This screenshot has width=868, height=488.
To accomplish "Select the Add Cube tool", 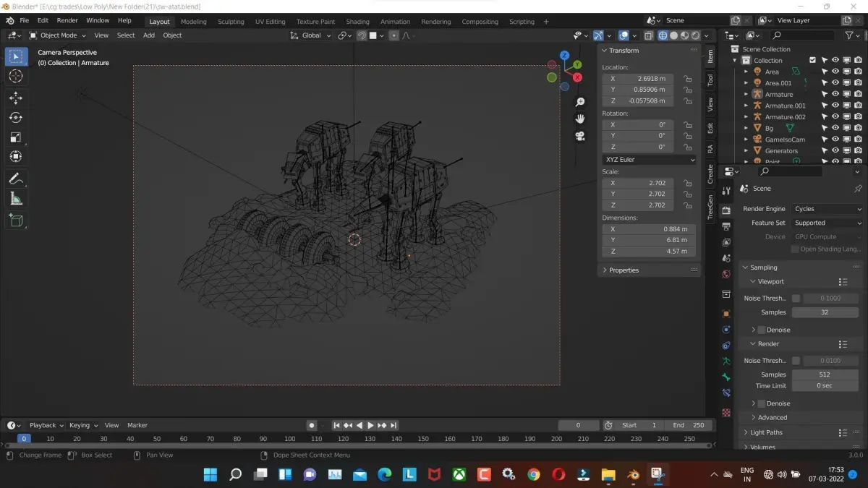I will click(x=16, y=221).
